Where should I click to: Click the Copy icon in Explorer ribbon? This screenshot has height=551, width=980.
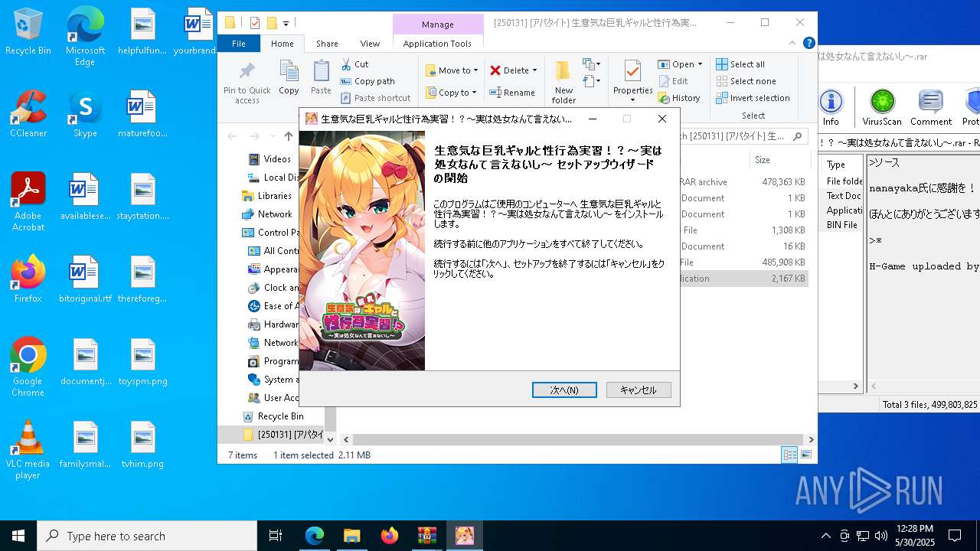[x=289, y=77]
